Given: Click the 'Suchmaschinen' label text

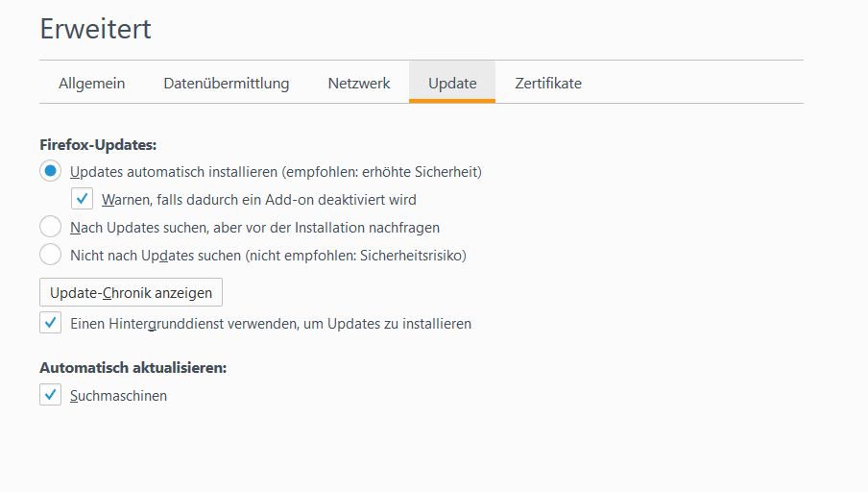Looking at the screenshot, I should coord(118,396).
